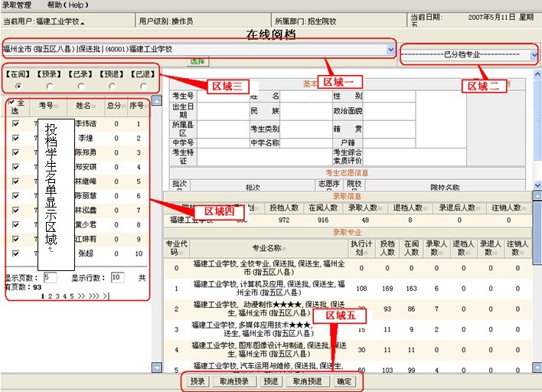This screenshot has width=542, height=392.
Task: Expand the 已分档专业 dropdown
Action: coord(534,55)
